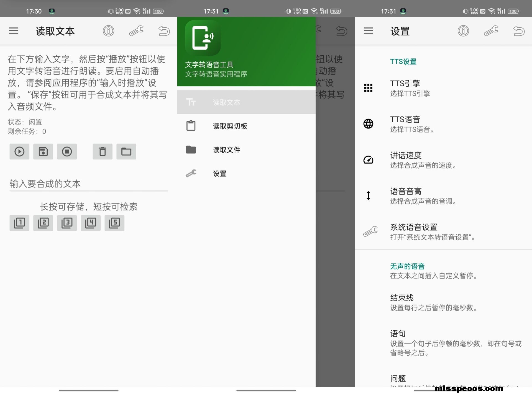Tap memory slot 3 button
Screen dimensions: 532x394
[x=67, y=223]
